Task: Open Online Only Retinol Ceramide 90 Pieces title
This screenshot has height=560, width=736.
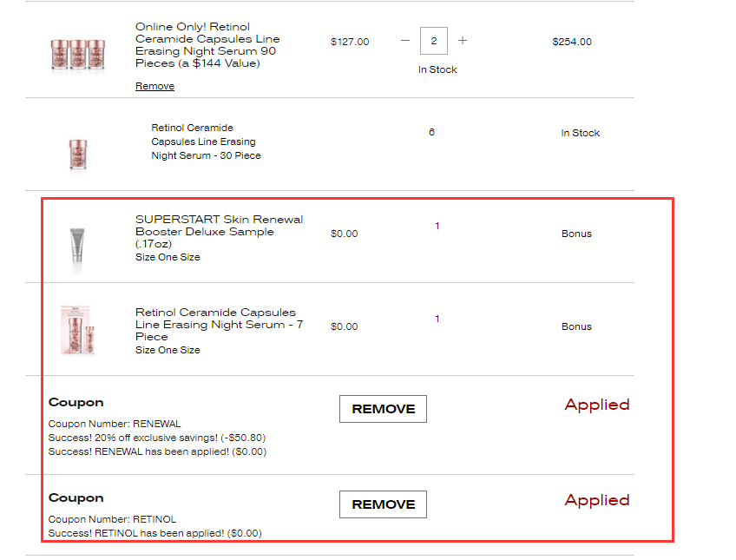Action: pyautogui.click(x=207, y=45)
